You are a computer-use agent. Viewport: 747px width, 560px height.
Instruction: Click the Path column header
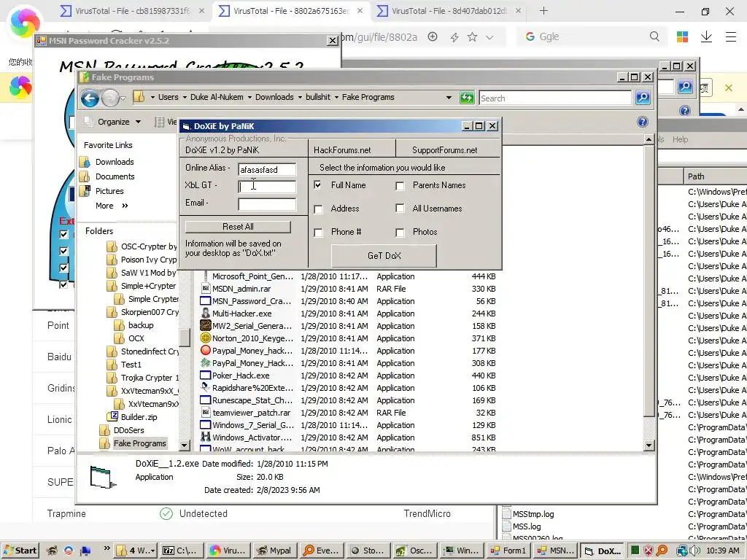tap(715, 176)
